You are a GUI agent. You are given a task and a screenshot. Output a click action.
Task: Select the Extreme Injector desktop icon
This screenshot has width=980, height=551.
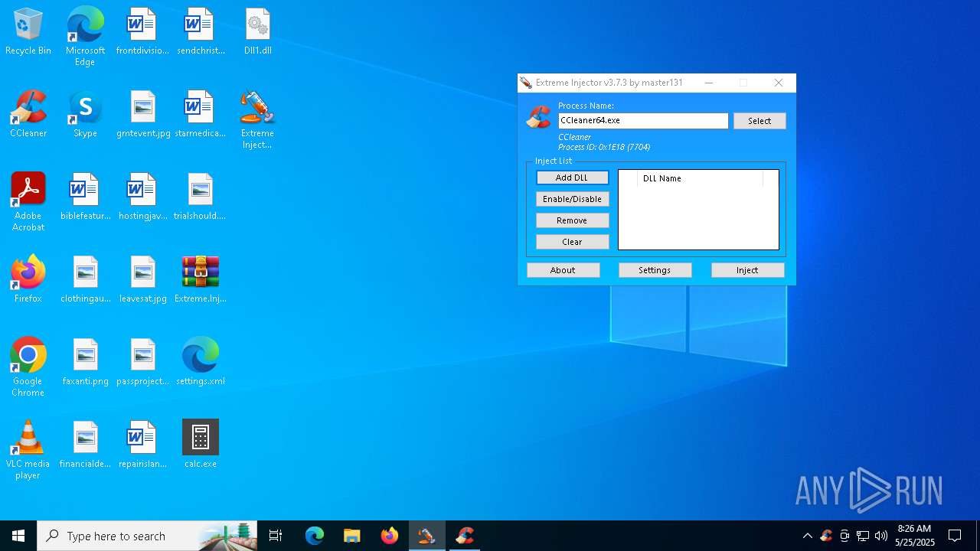[x=257, y=119]
